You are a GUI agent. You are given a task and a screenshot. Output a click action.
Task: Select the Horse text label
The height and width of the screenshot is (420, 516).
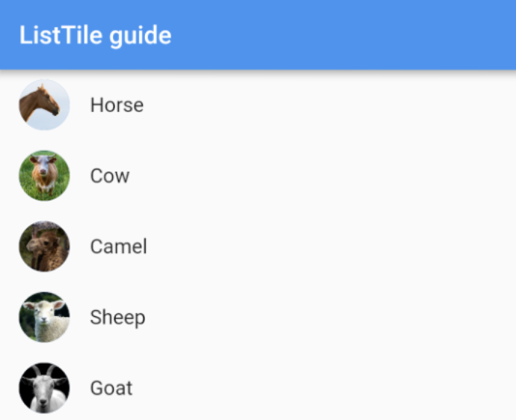(x=117, y=105)
